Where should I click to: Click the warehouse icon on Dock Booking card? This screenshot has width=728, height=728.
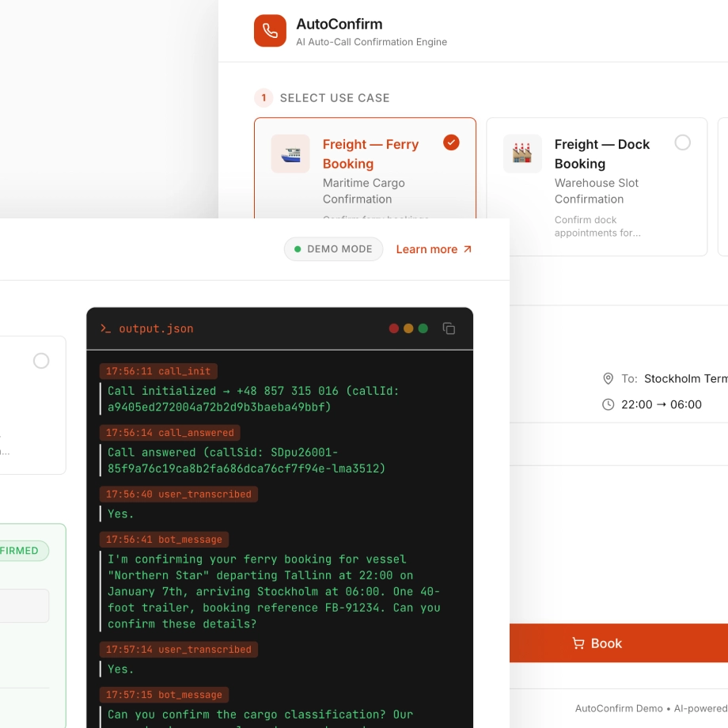coord(522,154)
